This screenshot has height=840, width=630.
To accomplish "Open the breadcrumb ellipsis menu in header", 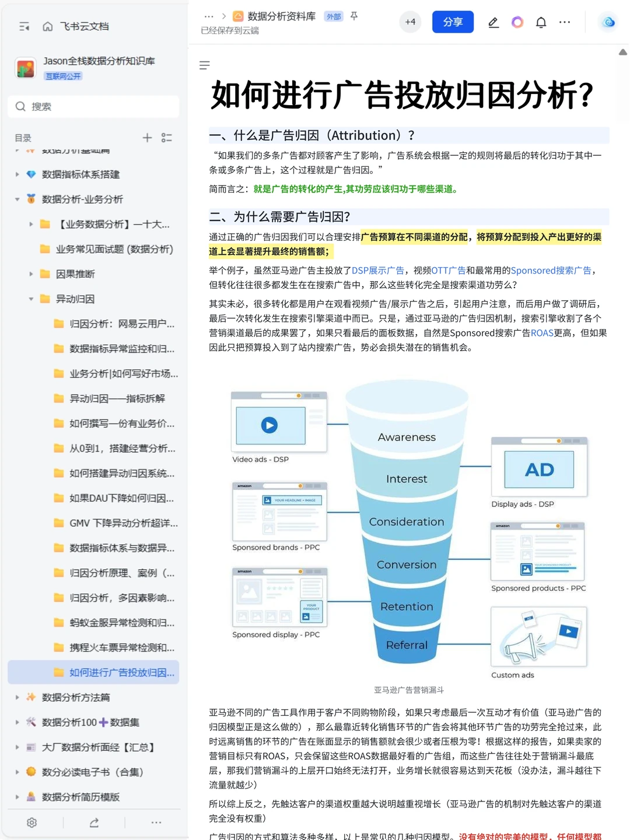I will (x=208, y=17).
